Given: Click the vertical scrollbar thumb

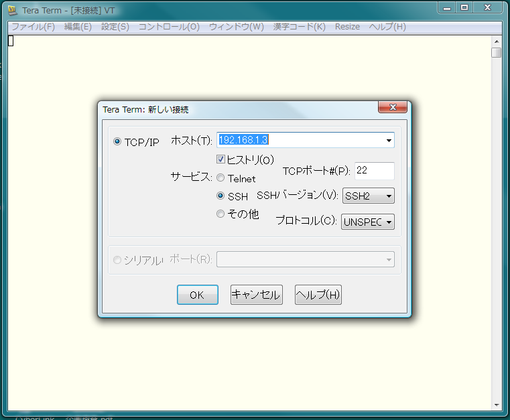Looking at the screenshot, I should click(497, 53).
